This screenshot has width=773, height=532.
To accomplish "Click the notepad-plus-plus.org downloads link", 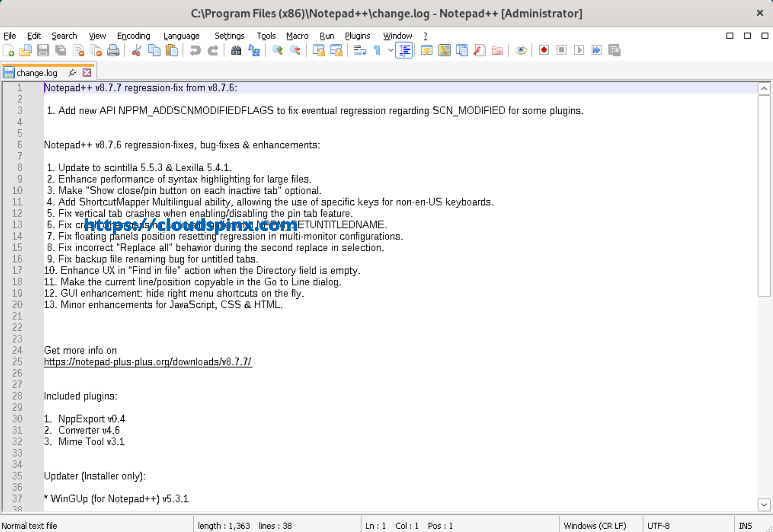I will (148, 362).
